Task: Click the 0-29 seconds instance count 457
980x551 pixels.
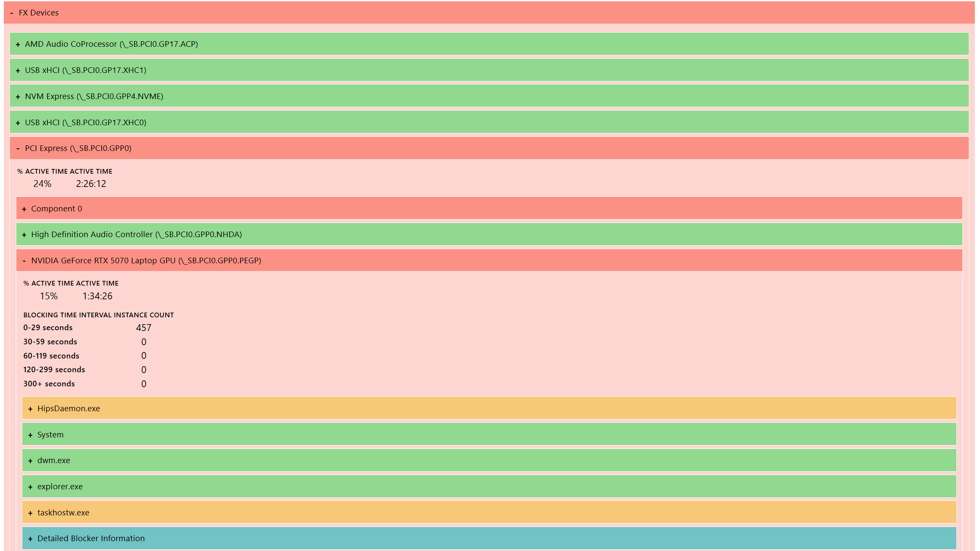Action: tap(144, 328)
